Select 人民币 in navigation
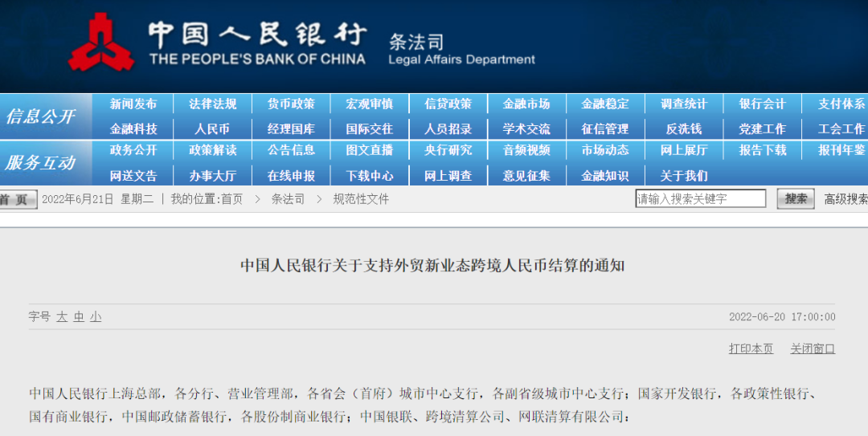 (x=212, y=129)
